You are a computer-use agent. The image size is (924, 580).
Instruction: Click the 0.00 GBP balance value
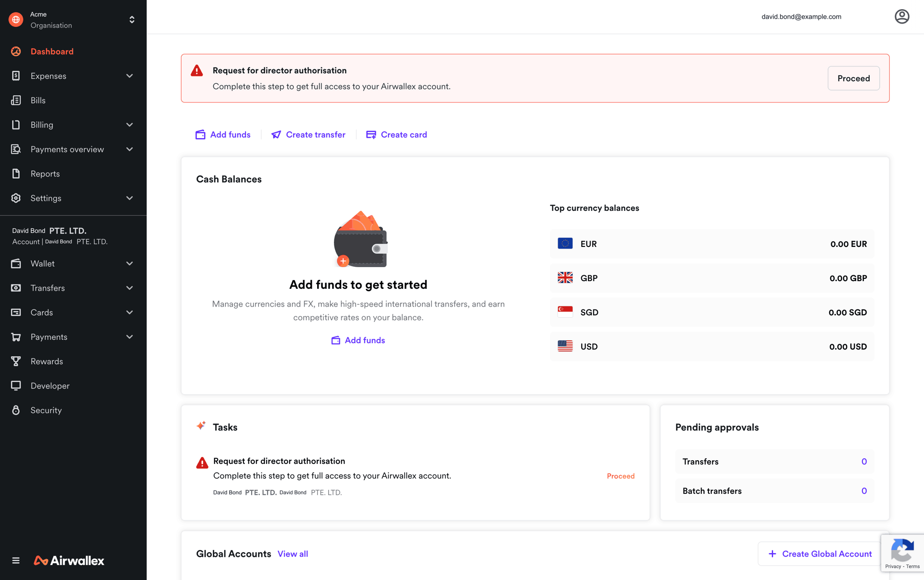848,278
